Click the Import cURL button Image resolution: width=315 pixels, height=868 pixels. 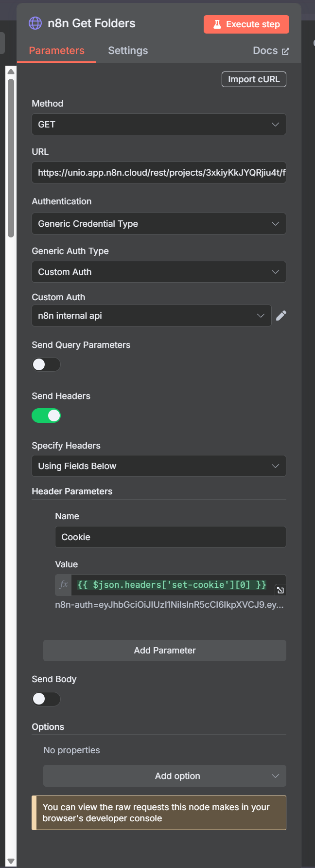click(254, 79)
